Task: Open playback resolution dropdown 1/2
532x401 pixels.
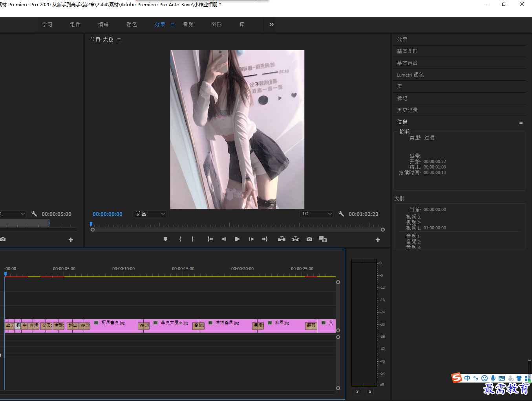Action: [x=316, y=214]
